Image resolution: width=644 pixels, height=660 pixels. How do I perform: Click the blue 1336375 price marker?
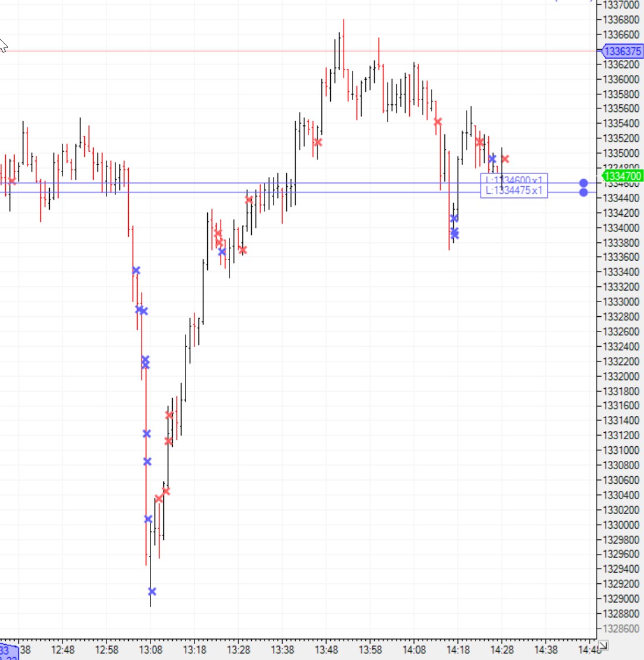pos(622,52)
